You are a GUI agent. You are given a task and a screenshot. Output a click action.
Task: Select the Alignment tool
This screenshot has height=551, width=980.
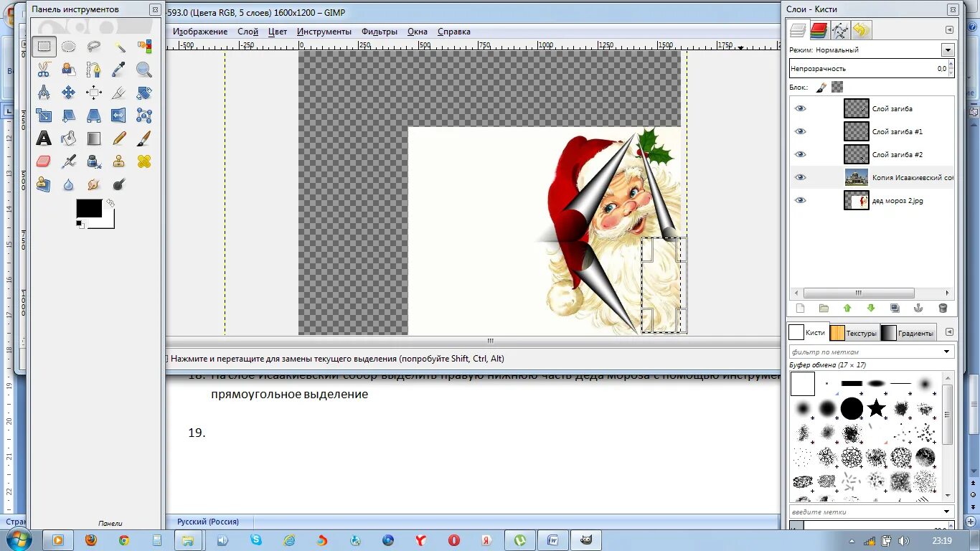(x=93, y=93)
